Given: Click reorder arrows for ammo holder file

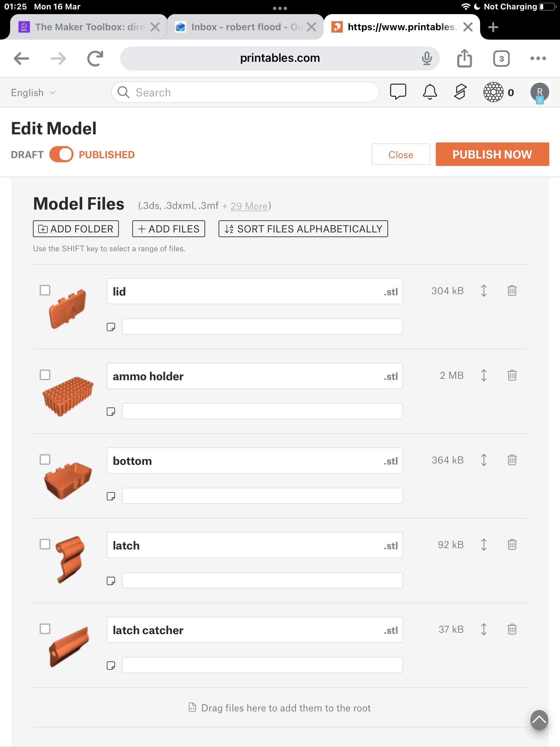Looking at the screenshot, I should [x=483, y=375].
